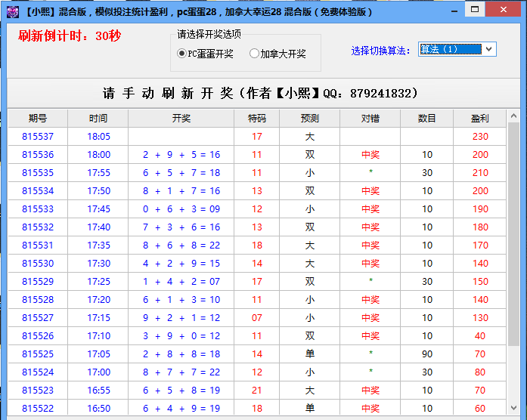527x420 pixels.
Task: Click the 特码 value 21 in row 815523
Action: coord(257,391)
